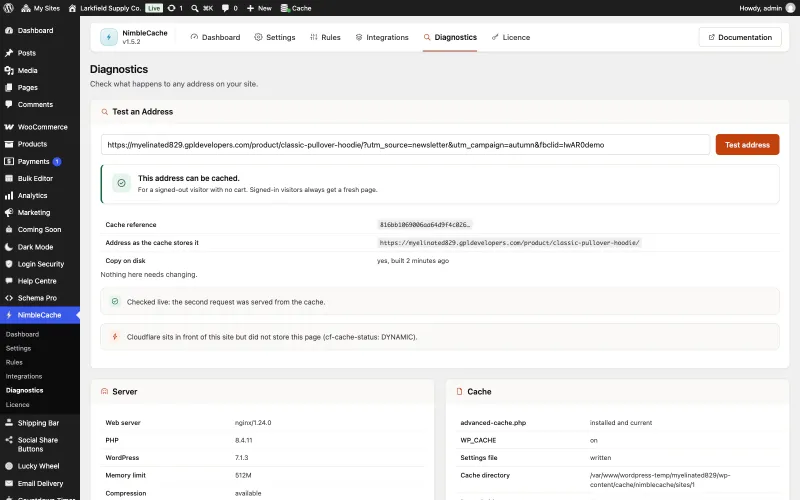Click the cache reference hash value
Viewport: 800px width, 500px height.
[x=424, y=225]
